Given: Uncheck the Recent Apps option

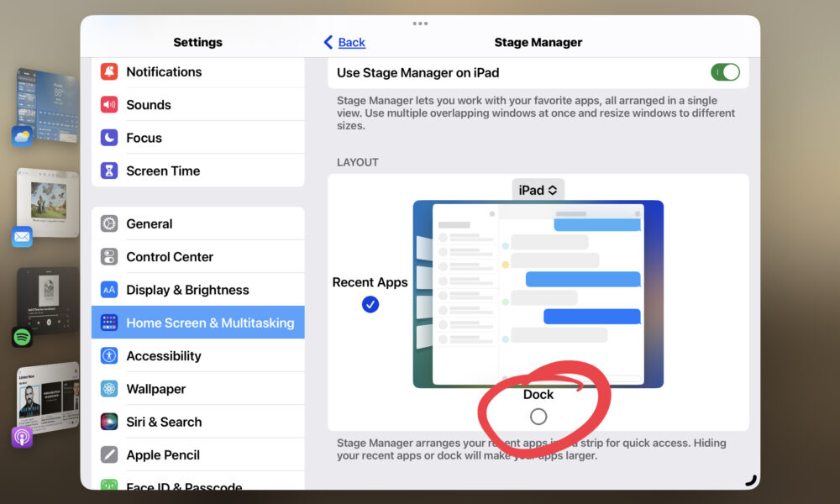Looking at the screenshot, I should (370, 305).
